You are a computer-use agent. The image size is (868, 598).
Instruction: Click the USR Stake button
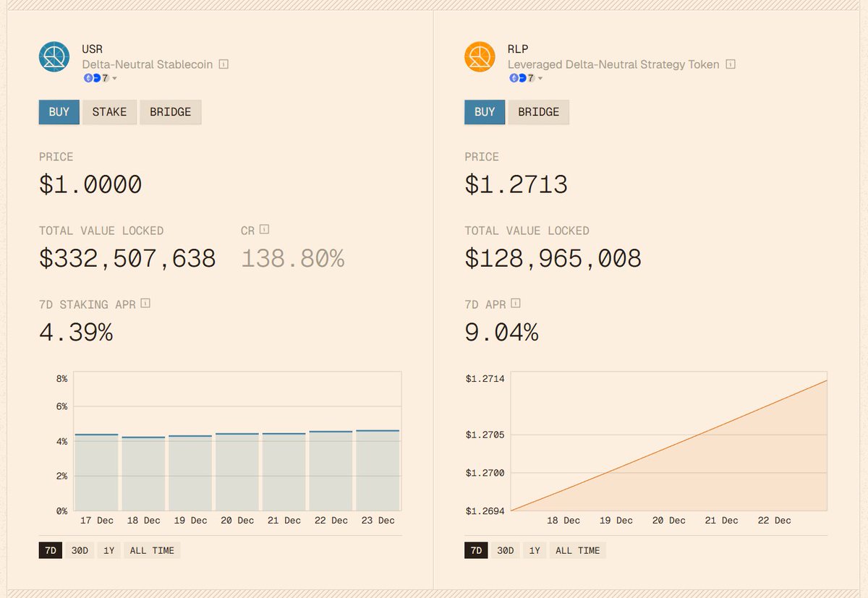coord(109,112)
